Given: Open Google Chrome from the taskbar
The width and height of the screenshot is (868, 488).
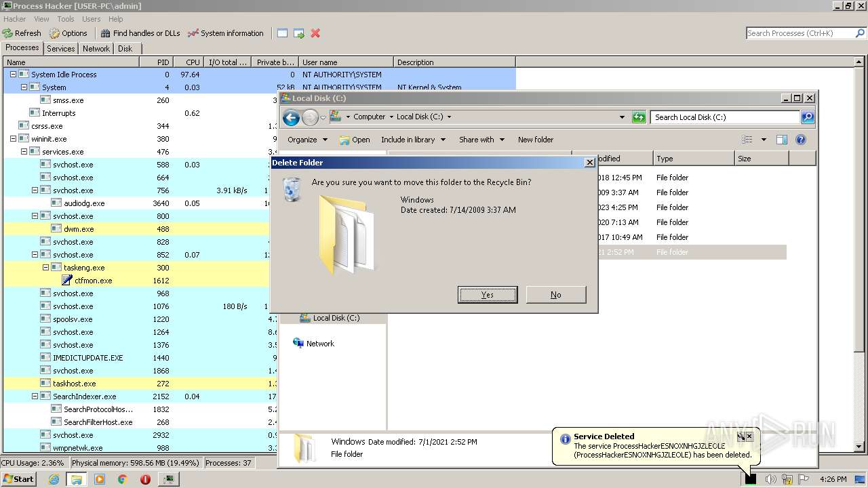Looking at the screenshot, I should click(x=122, y=479).
